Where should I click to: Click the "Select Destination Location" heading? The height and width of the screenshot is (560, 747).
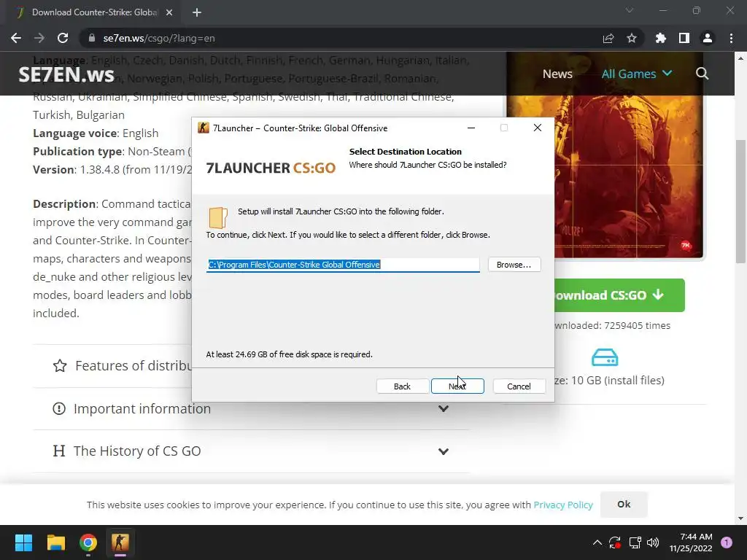(406, 152)
